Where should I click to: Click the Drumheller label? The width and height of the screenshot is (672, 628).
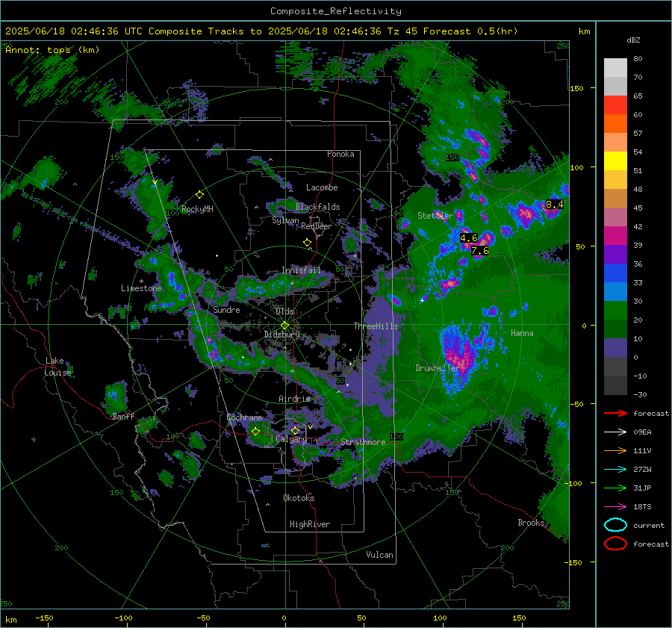pos(438,368)
